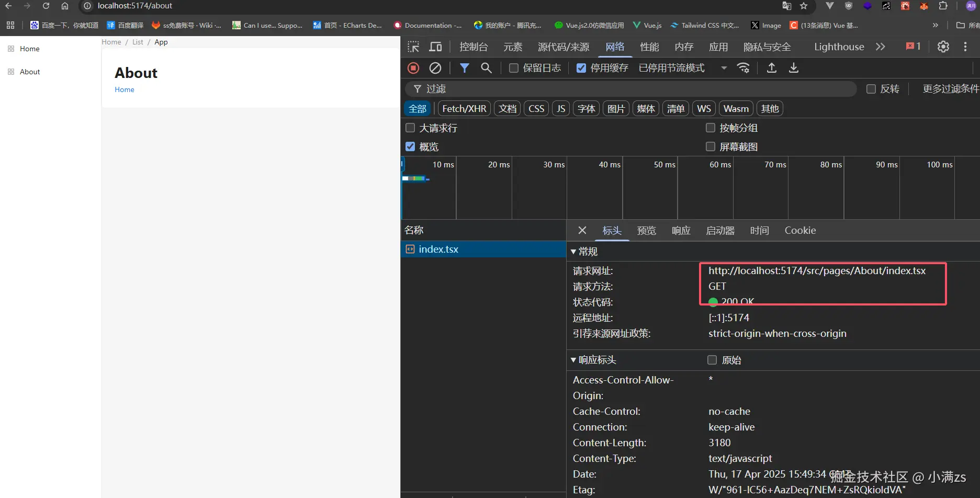Reload the browser page

click(x=46, y=6)
